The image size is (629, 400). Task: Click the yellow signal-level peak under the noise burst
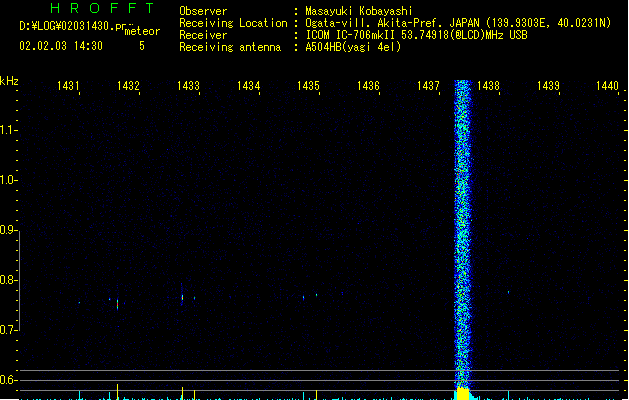pyautogui.click(x=463, y=394)
